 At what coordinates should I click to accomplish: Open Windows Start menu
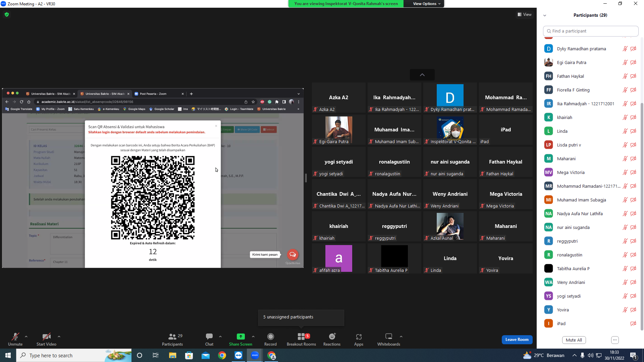pos(8,355)
